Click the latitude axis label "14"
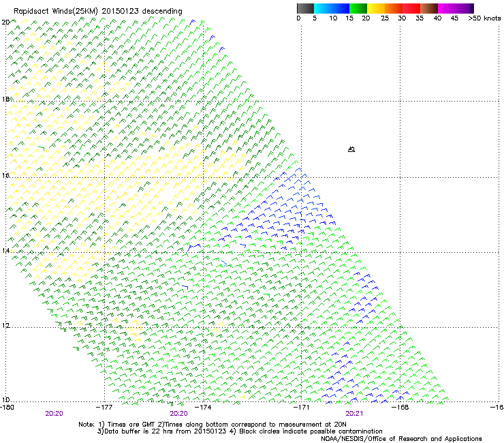This screenshot has width=504, height=443. click(5, 250)
